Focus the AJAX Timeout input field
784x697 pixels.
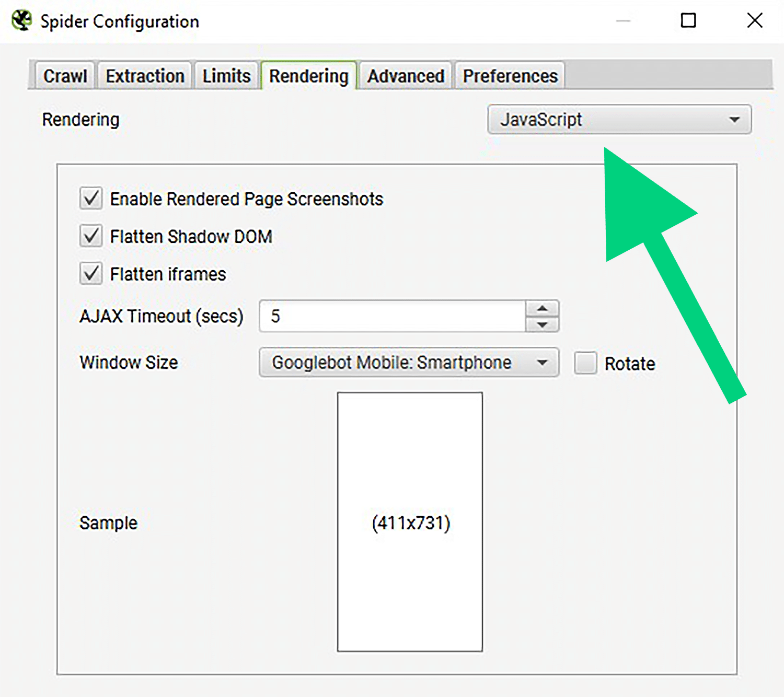(x=393, y=316)
